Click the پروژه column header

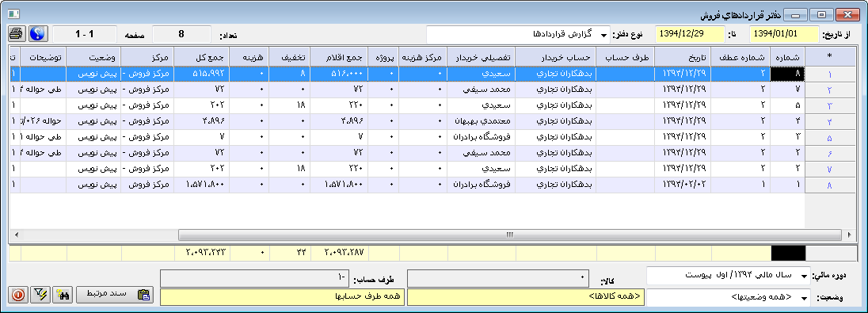(x=384, y=57)
